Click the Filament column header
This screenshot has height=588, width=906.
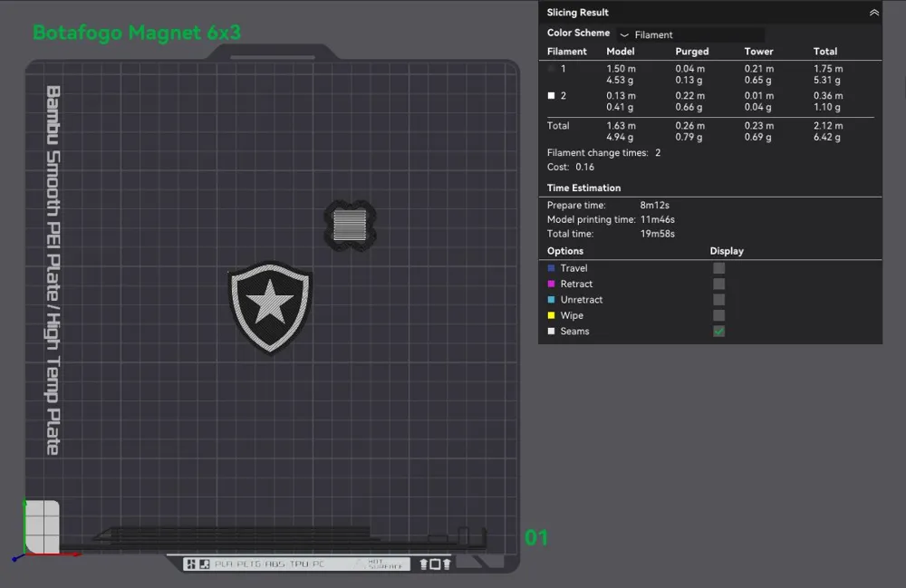pyautogui.click(x=567, y=52)
